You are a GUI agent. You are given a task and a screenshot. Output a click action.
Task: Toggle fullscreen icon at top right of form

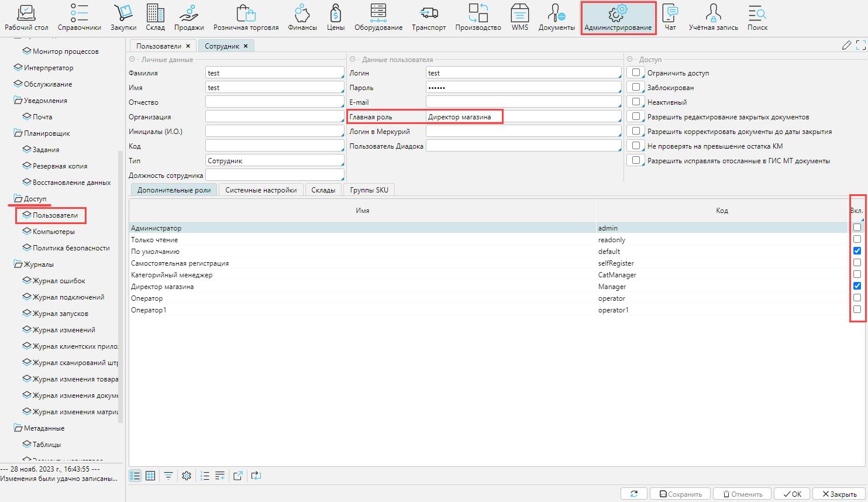[x=860, y=46]
